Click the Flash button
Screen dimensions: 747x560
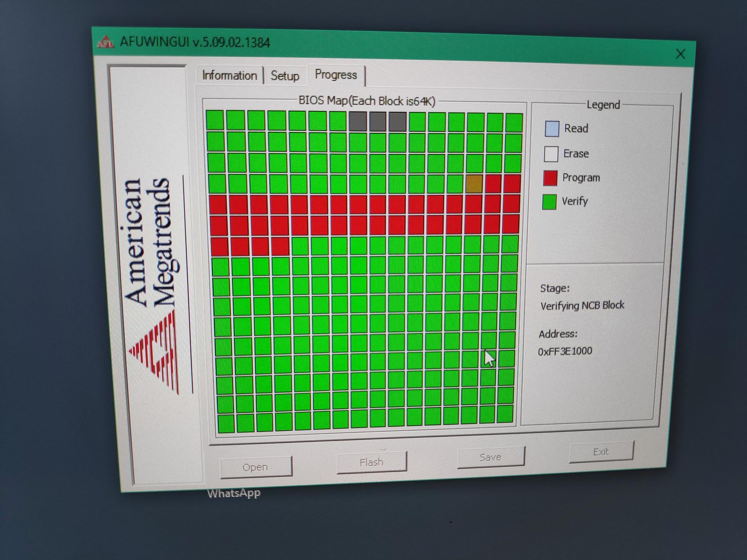coord(371,462)
